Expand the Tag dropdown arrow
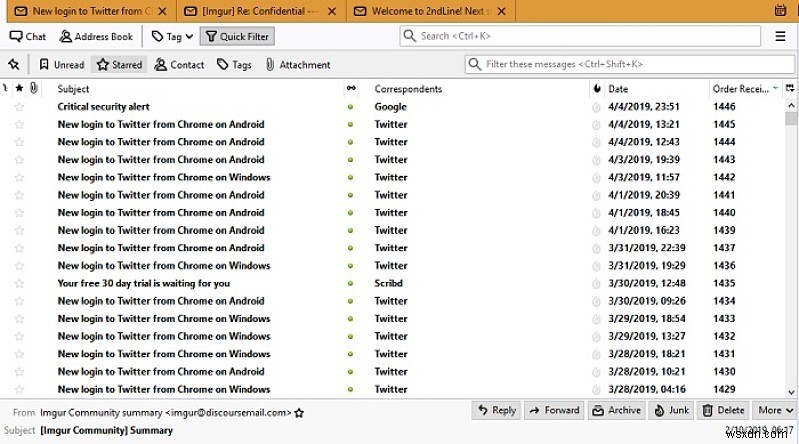 [x=189, y=36]
